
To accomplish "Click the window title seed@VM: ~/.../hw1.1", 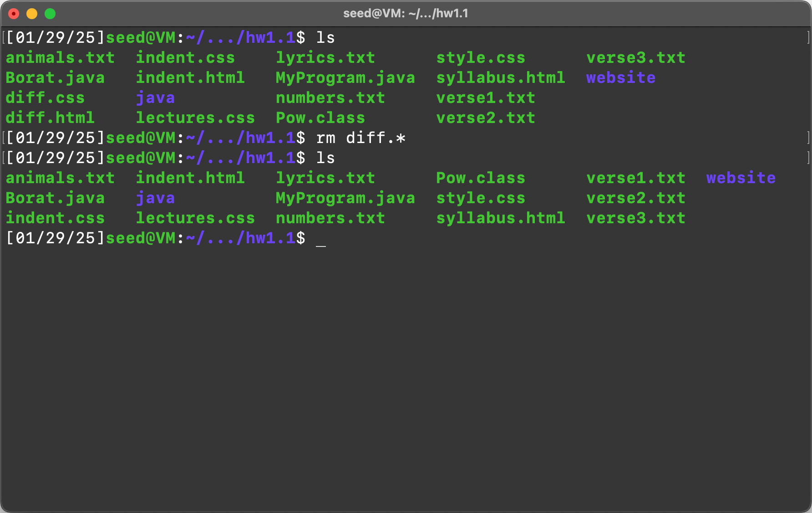I will coord(405,14).
